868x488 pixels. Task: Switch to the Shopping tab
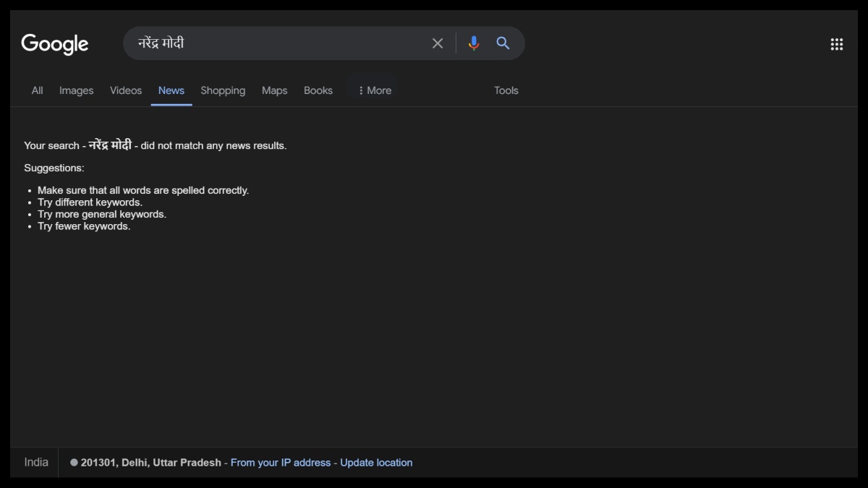[223, 90]
